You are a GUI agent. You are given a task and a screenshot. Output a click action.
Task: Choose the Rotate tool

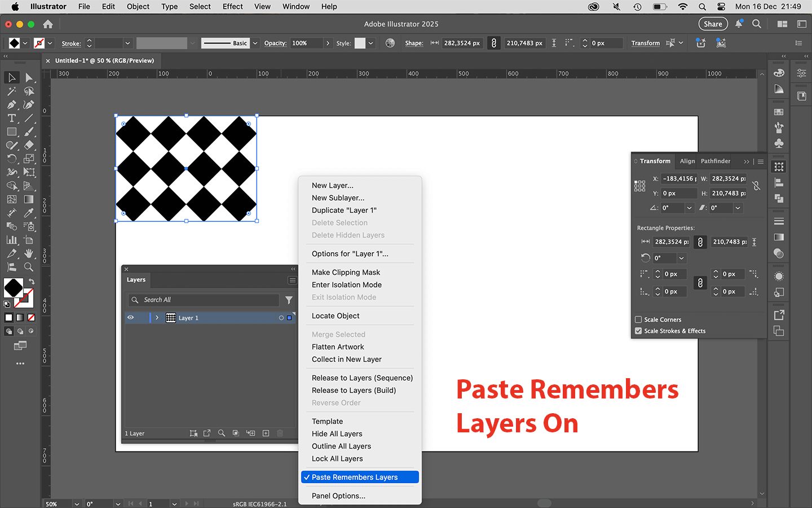tap(11, 159)
